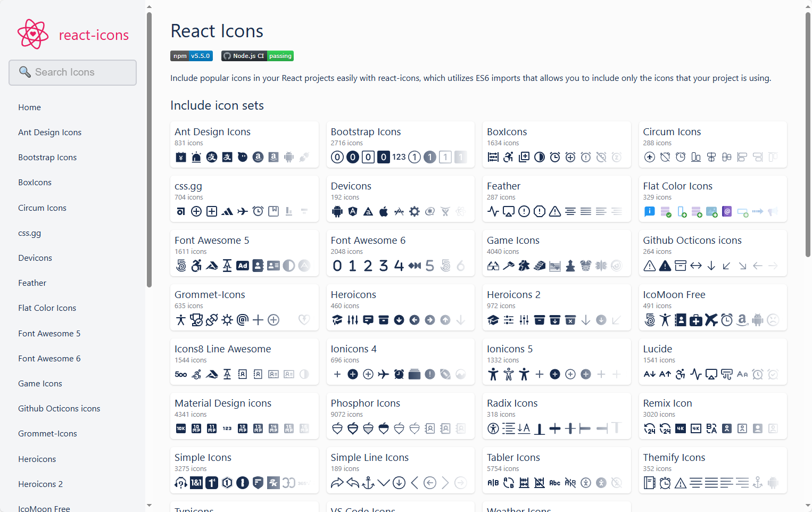Viewport: 812px width, 512px height.
Task: Click the accessibility circle icon in Radix Icons card
Action: (x=493, y=428)
